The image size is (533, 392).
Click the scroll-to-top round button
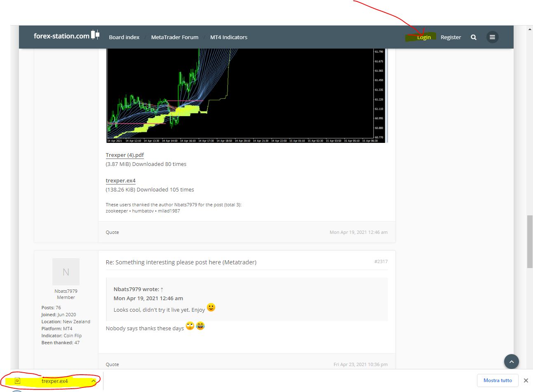[512, 362]
